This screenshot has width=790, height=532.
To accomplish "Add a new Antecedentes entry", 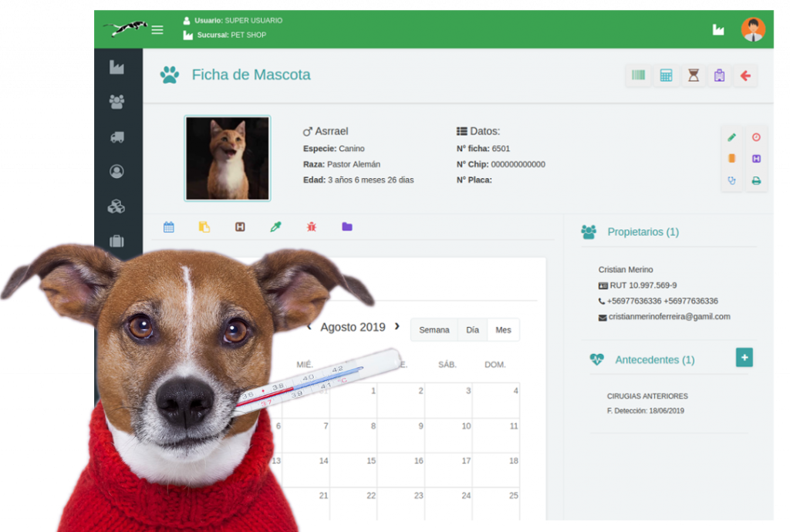I will [744, 357].
